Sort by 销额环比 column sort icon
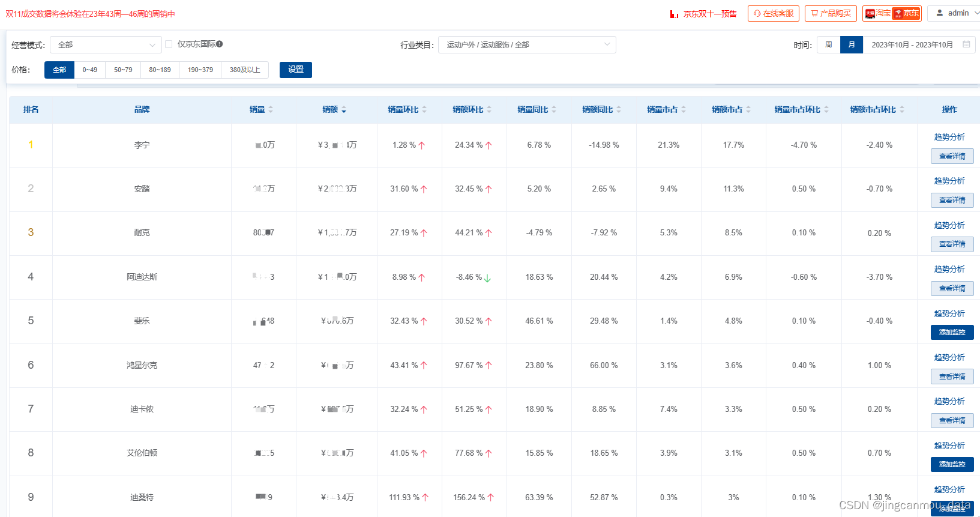 pyautogui.click(x=489, y=109)
